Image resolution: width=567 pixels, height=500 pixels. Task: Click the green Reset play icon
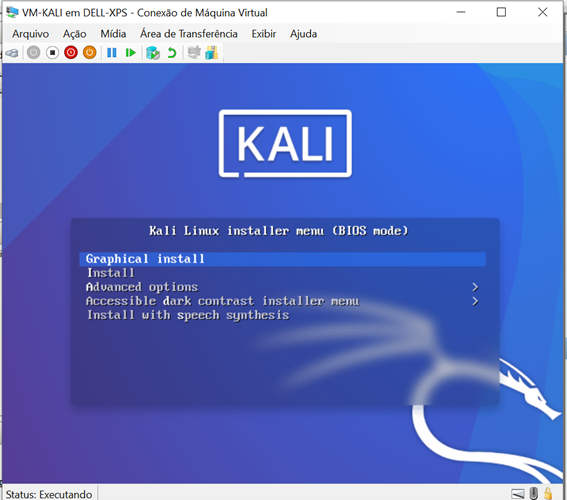tap(131, 53)
